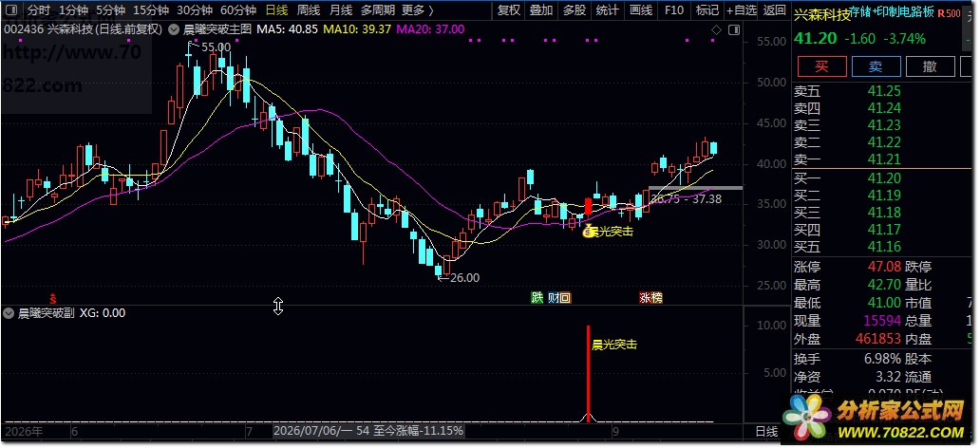Viewport: 980px width, 448px height.
Task: Click the gold money-bag signal marker
Action: [x=588, y=232]
